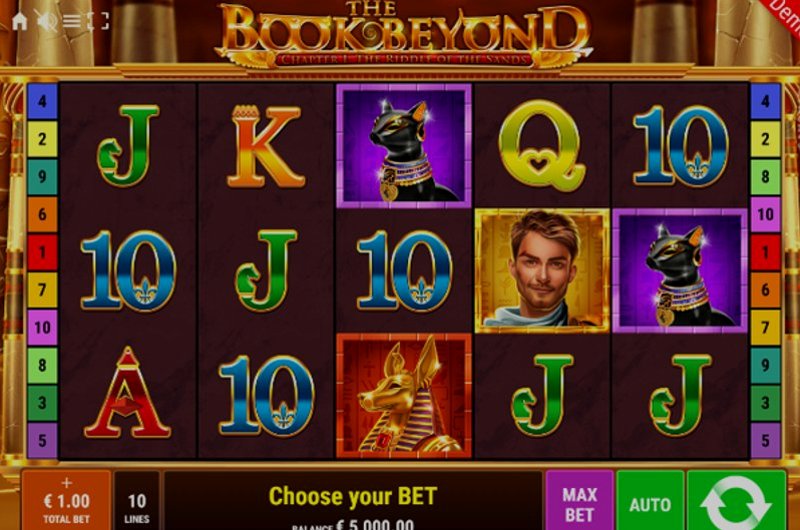
Task: Select purple payline 5 on the right
Action: tap(765, 440)
